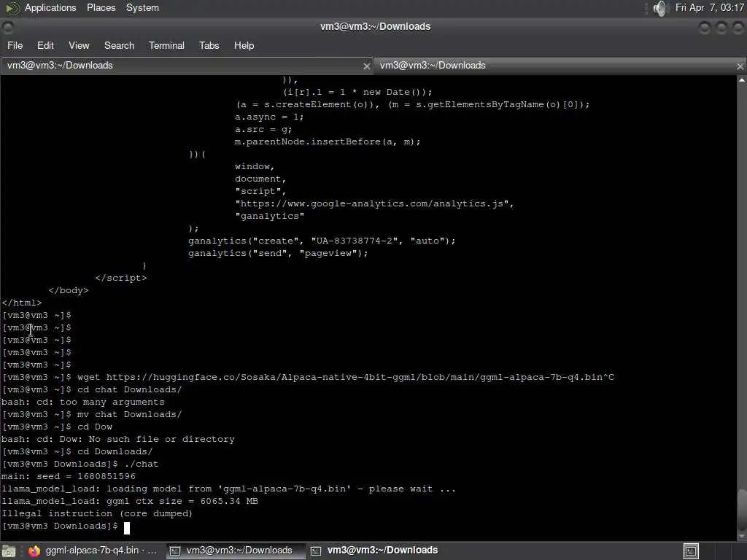
Task: Open the Places menu
Action: pos(101,7)
